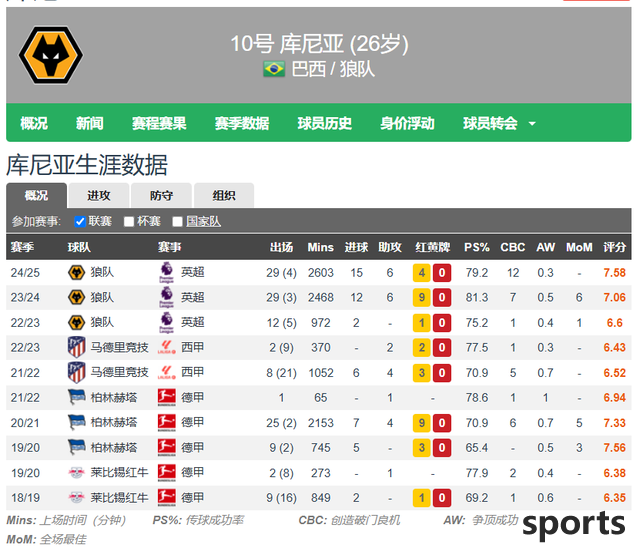Click the Wolves club crest in header
Image resolution: width=640 pixels, height=555 pixels.
51,55
